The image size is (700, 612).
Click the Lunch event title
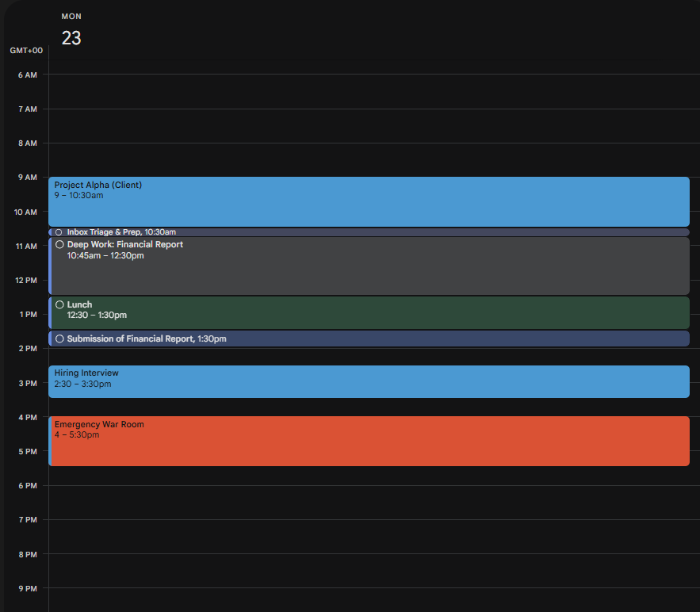[x=78, y=304]
